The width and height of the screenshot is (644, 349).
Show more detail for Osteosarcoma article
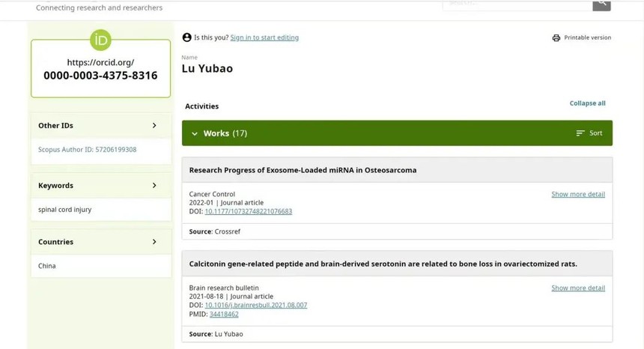[578, 194]
